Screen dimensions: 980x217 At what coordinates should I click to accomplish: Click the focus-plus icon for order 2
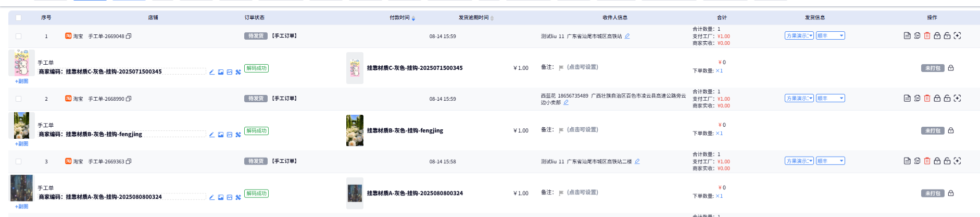tap(957, 99)
